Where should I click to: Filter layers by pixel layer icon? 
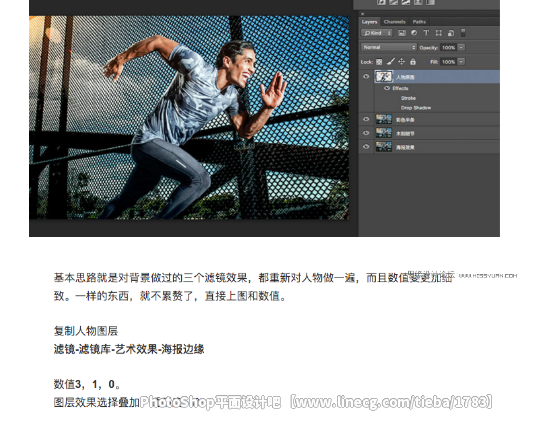pyautogui.click(x=402, y=33)
